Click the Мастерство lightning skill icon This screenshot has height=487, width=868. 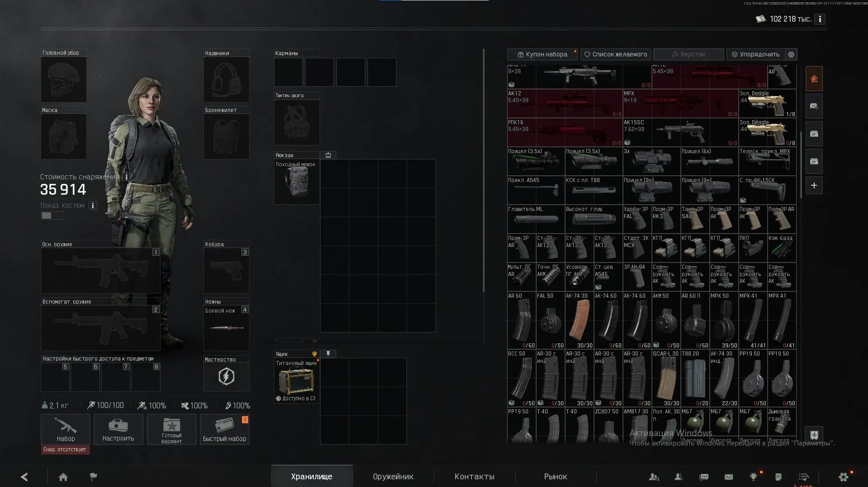(x=226, y=376)
